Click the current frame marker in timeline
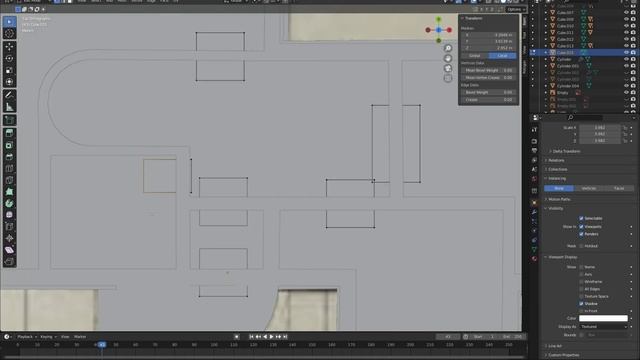This screenshot has width=640, height=360. coord(102,345)
